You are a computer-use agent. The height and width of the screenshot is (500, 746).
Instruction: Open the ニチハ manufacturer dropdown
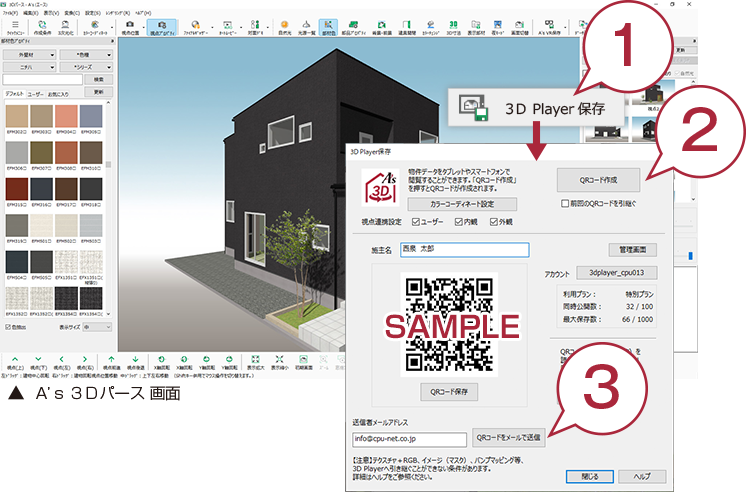click(29, 67)
